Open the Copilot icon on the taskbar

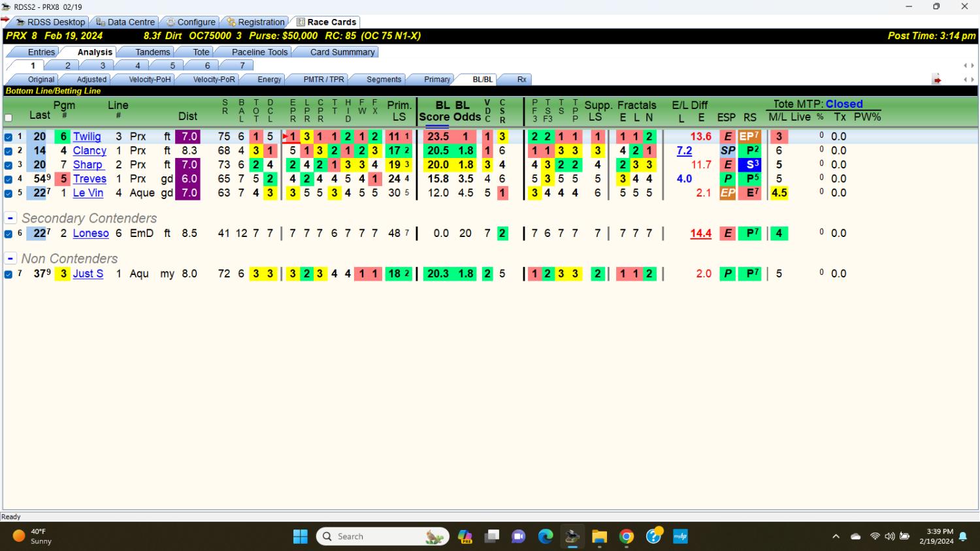point(465,537)
